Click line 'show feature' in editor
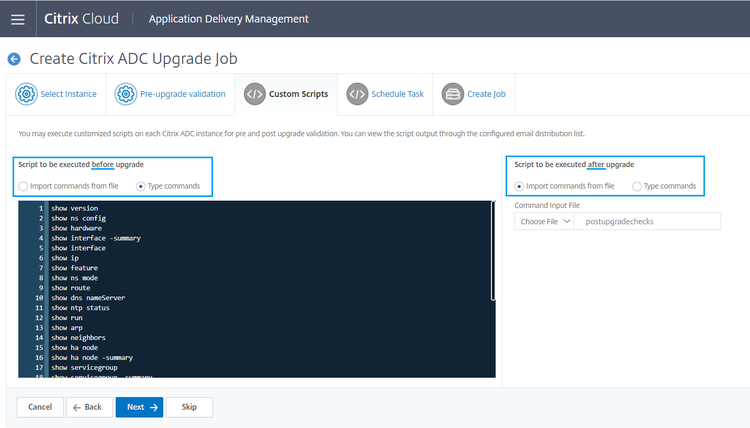The width and height of the screenshot is (750, 428). coord(75,268)
